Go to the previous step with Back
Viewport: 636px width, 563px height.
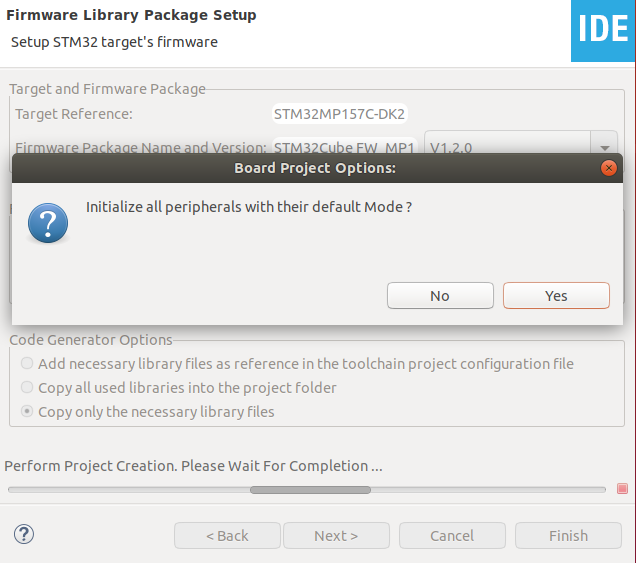click(x=227, y=535)
